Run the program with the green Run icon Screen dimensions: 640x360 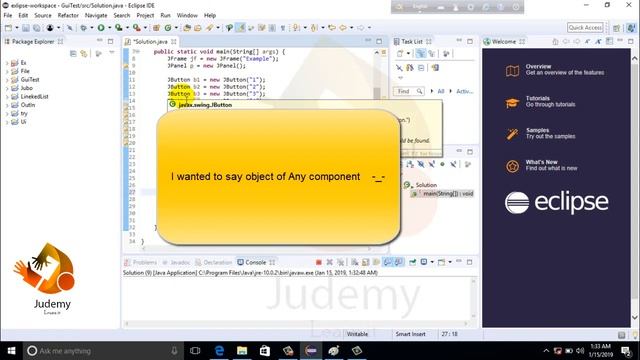tap(101, 28)
